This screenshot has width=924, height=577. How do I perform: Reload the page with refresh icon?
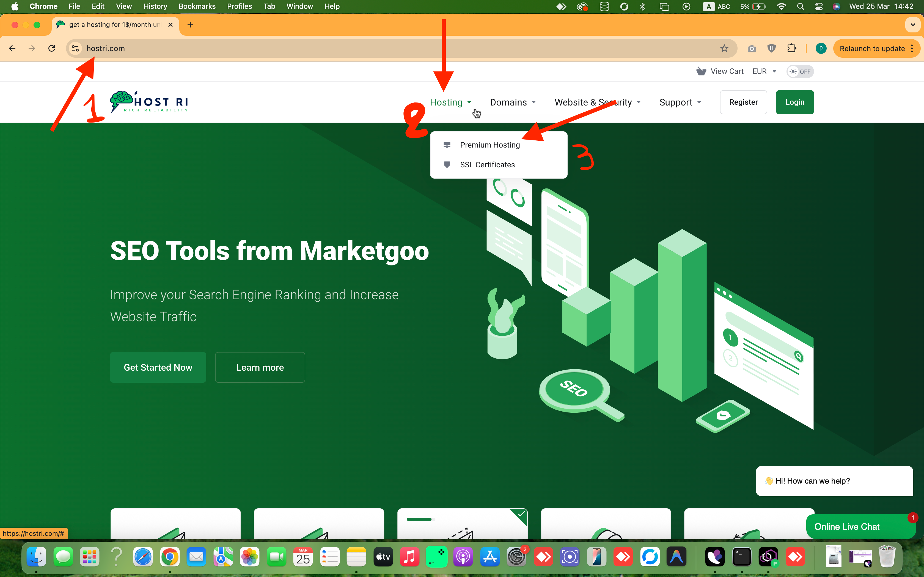point(51,48)
